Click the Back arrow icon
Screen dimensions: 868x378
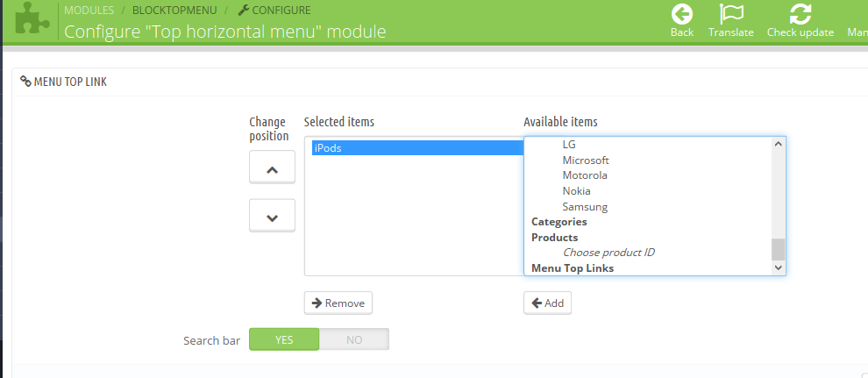point(681,14)
